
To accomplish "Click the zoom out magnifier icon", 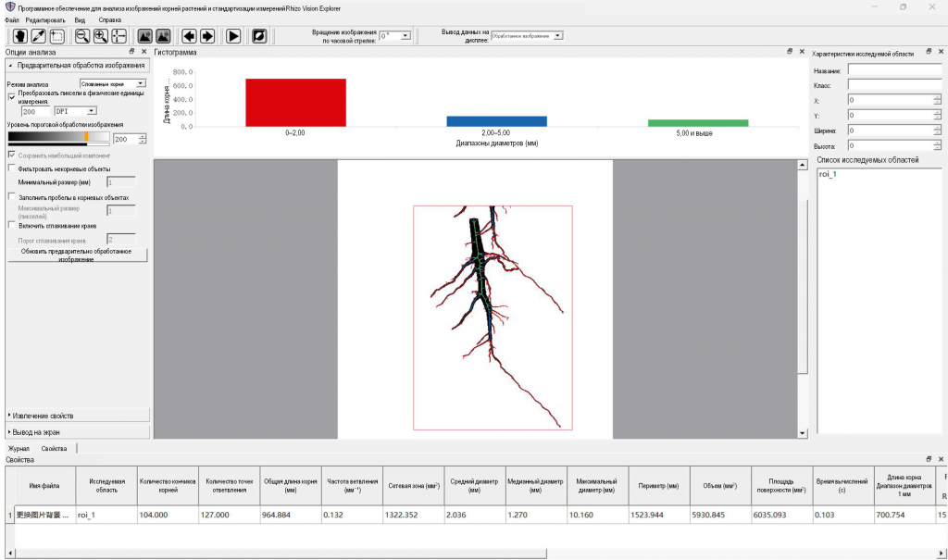I will pyautogui.click(x=82, y=36).
